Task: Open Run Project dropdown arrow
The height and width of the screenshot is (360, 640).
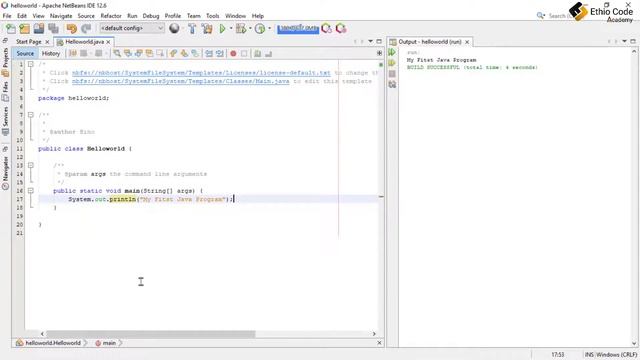Action: click(x=231, y=29)
